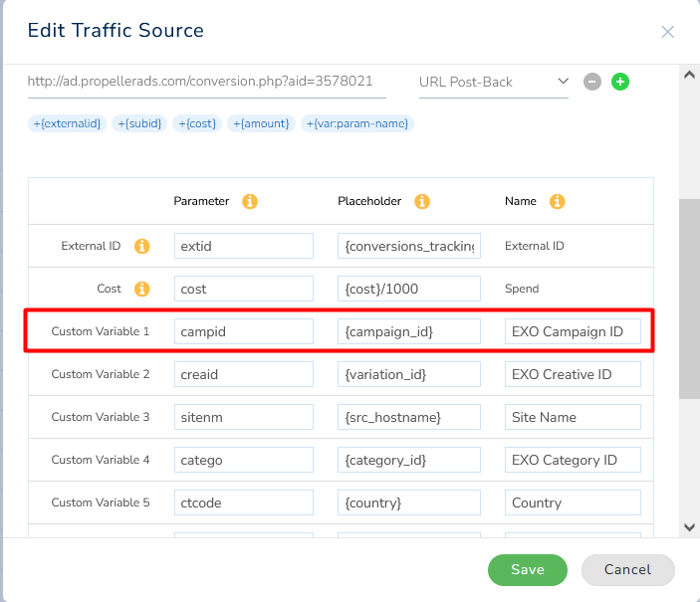Click the scrollbar down arrow
Viewport: 700px width, 602px height.
(x=689, y=527)
